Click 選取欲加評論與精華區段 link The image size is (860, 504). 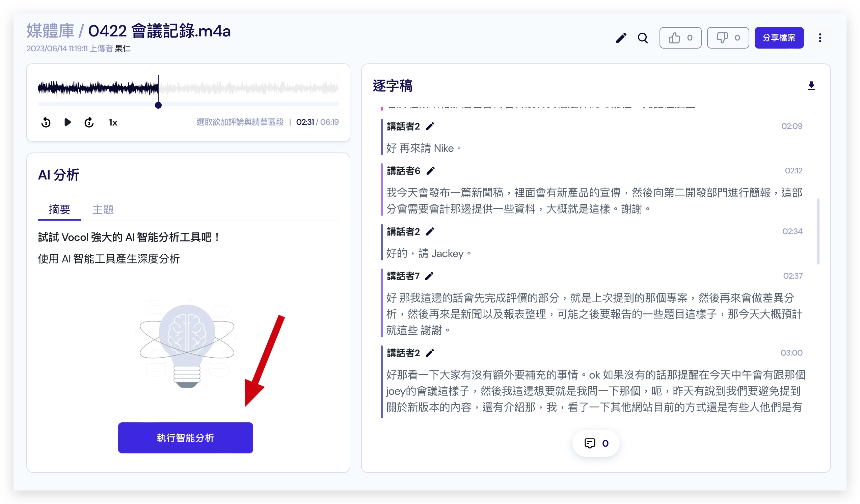(240, 122)
